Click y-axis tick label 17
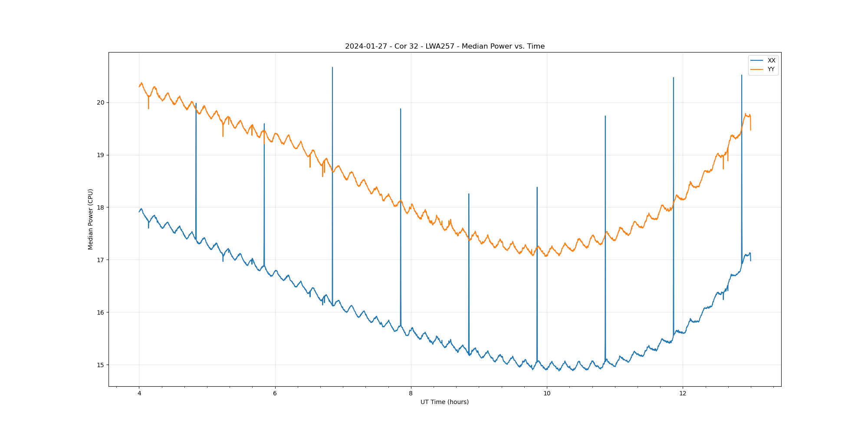This screenshot has height=434, width=868. 101,260
